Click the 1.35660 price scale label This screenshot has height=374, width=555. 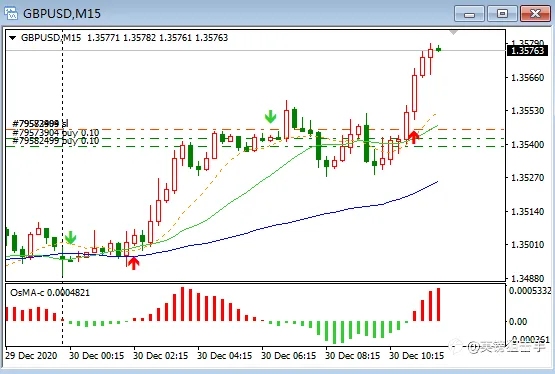pyautogui.click(x=527, y=77)
